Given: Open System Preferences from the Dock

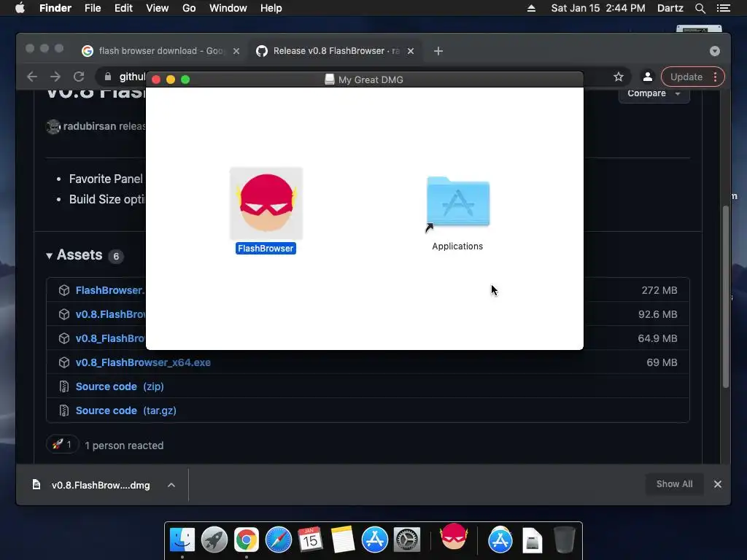Looking at the screenshot, I should pos(406,540).
